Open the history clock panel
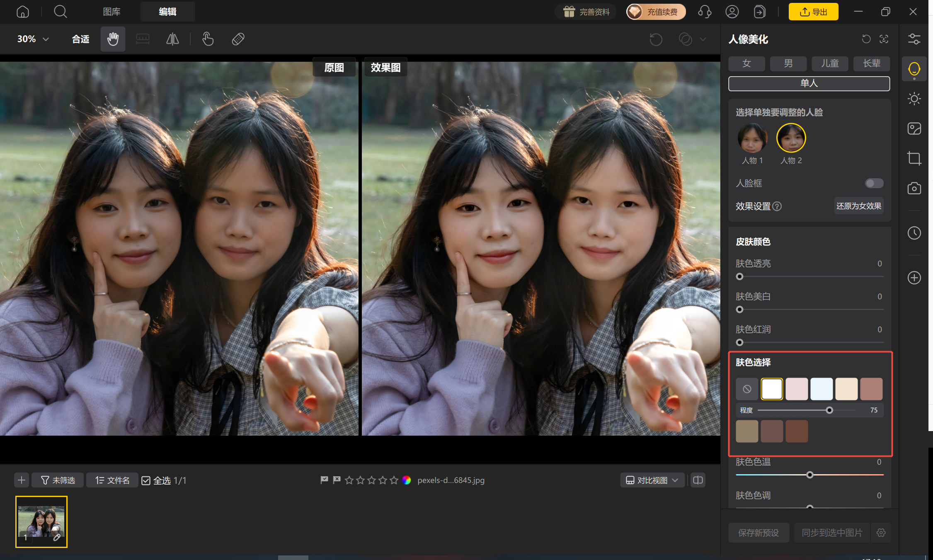The image size is (933, 560). pos(914,233)
